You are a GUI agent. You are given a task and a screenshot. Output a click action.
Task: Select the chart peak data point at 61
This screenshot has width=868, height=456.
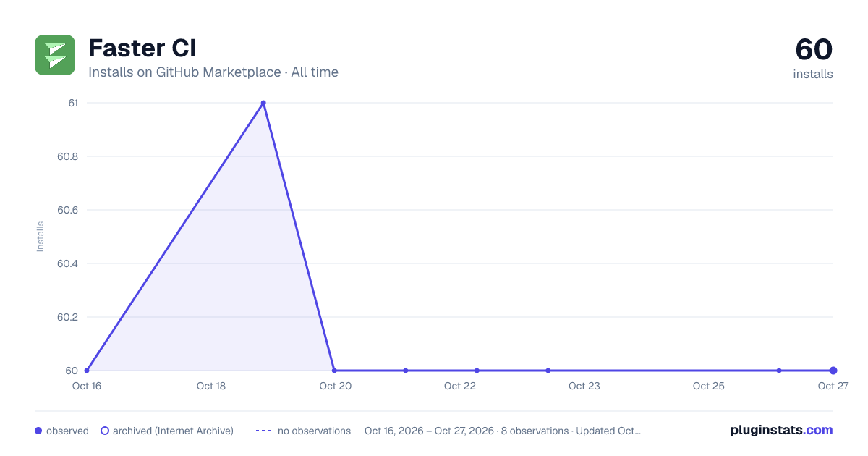tap(263, 103)
